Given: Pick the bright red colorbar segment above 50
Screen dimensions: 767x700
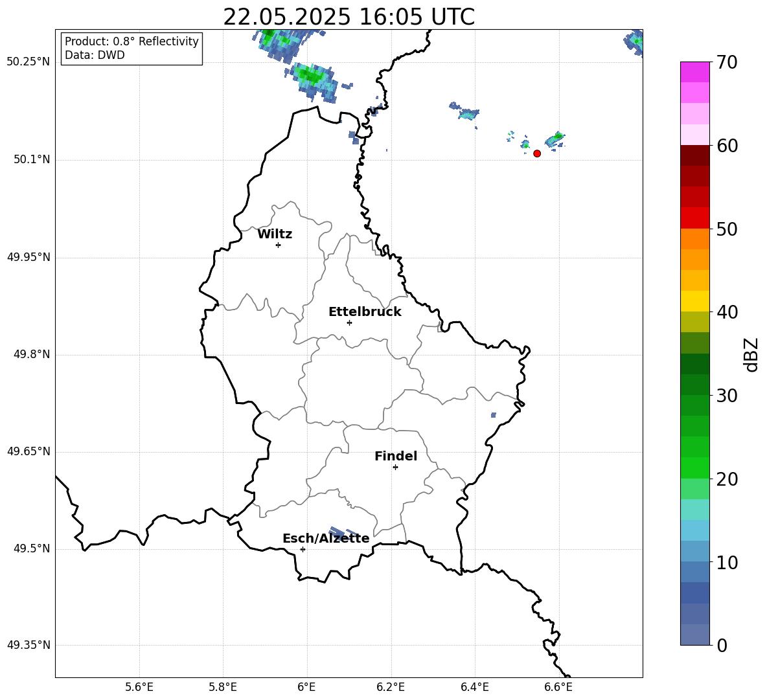Looking at the screenshot, I should pos(695,218).
